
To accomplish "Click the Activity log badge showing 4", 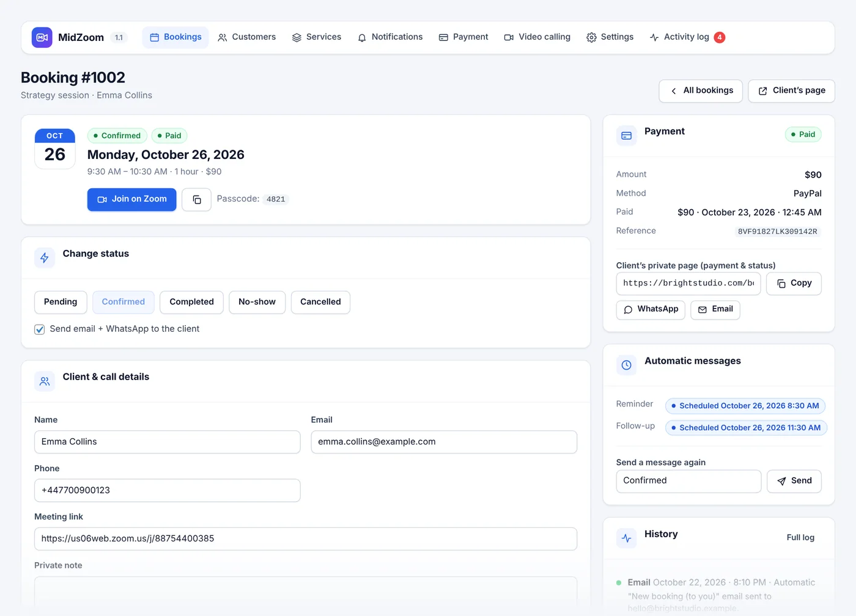I will click(720, 37).
